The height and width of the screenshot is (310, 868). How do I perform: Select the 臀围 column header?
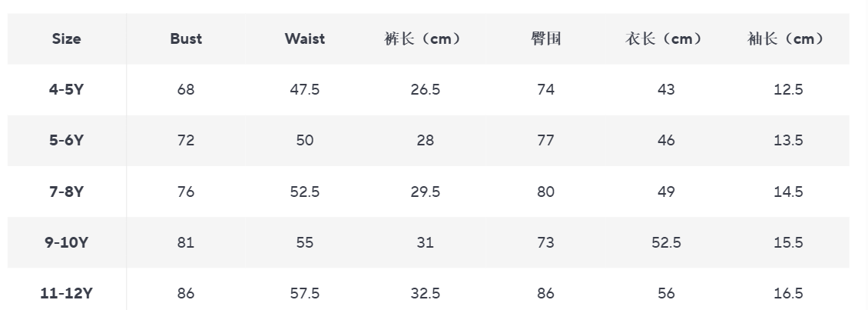tap(546, 38)
